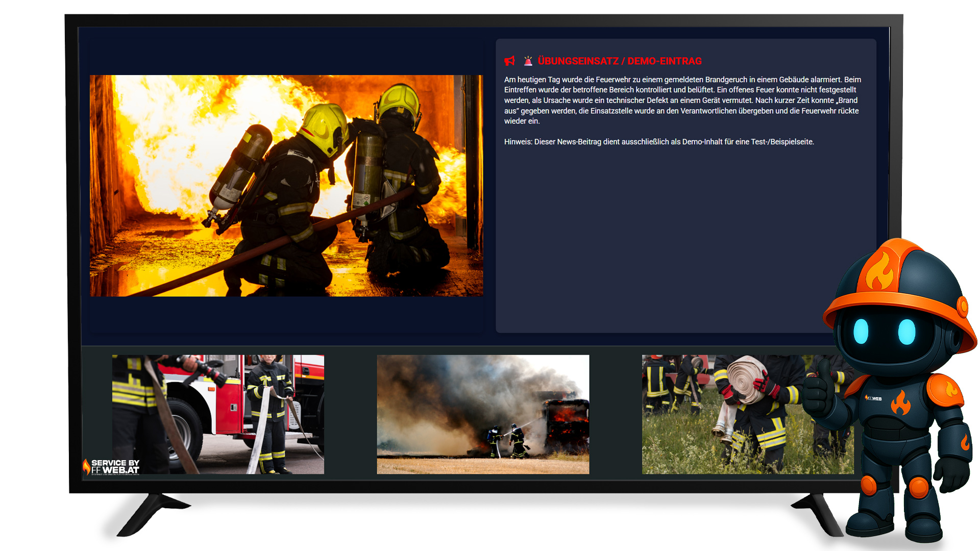Click the orange flame logo on the robot's torso

coord(901,403)
